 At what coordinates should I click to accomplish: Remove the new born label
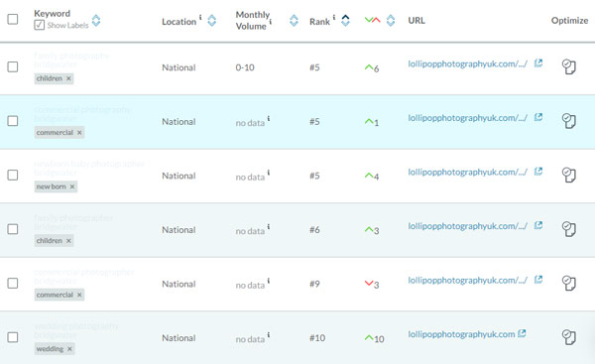point(72,186)
